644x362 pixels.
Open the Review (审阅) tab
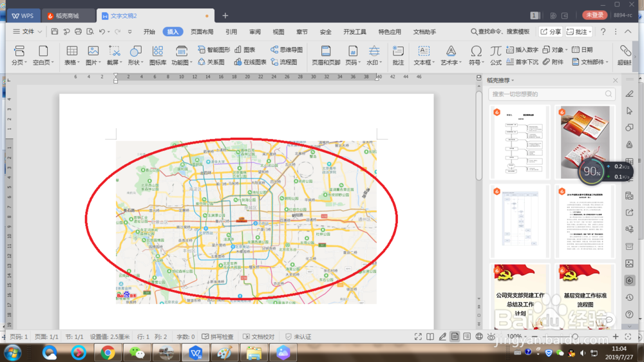[255, 32]
